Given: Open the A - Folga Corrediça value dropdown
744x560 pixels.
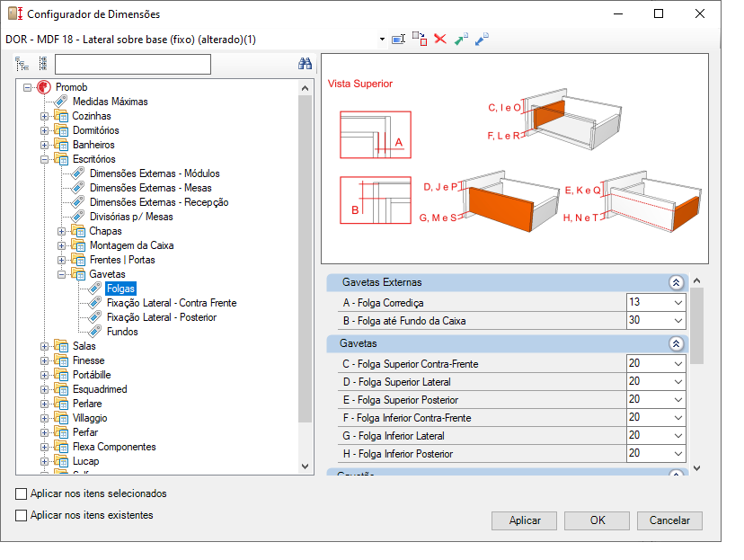Looking at the screenshot, I should click(x=678, y=303).
